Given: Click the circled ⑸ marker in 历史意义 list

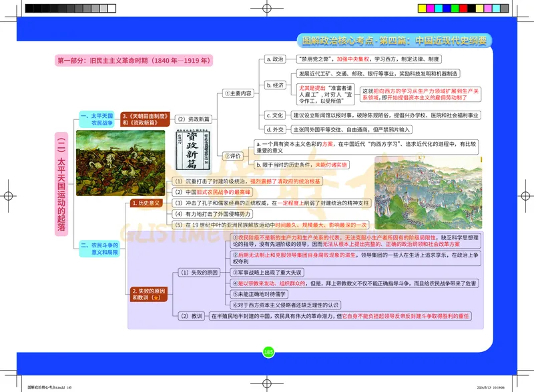Looking at the screenshot, I should [178, 225].
